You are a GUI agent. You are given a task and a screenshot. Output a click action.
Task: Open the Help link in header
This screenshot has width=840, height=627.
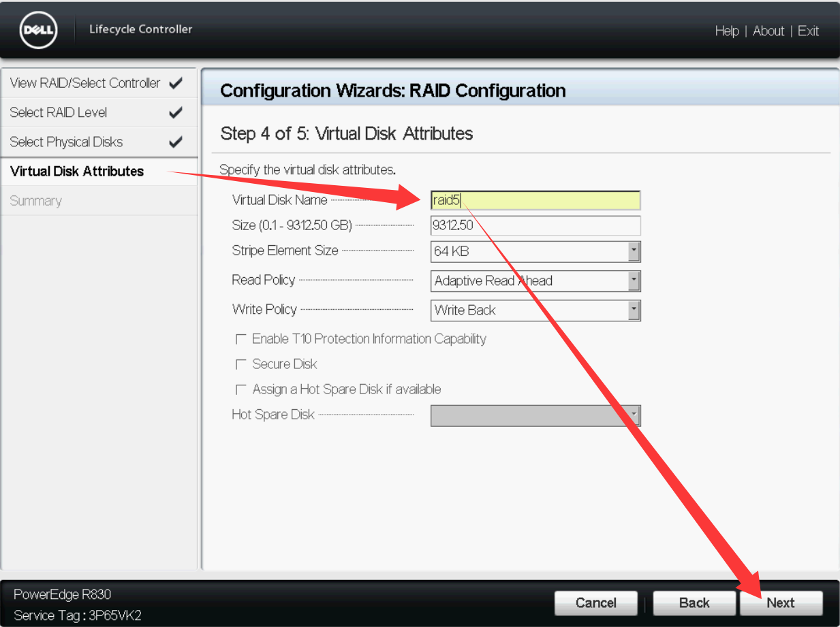(x=726, y=31)
